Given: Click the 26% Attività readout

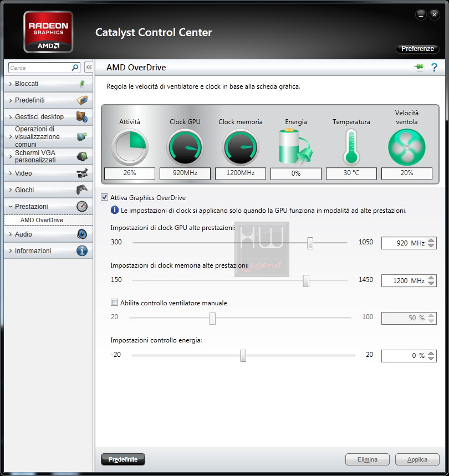Looking at the screenshot, I should coord(130,173).
